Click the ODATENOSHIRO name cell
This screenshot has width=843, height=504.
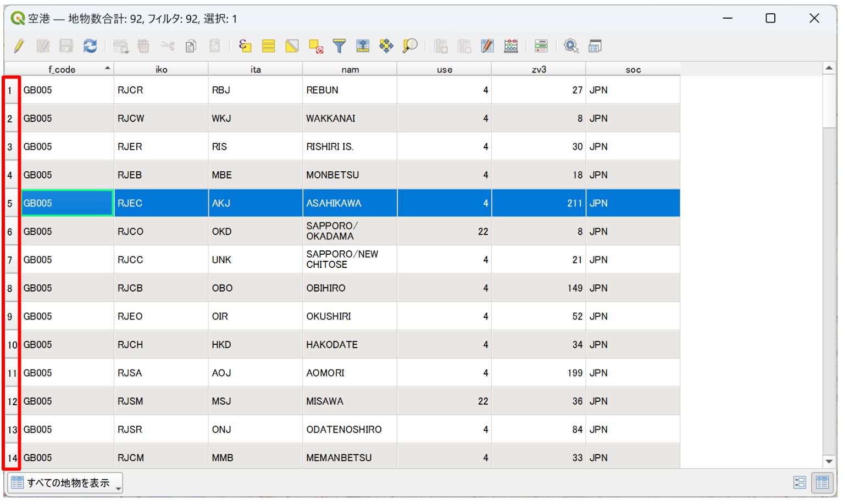[x=350, y=429]
